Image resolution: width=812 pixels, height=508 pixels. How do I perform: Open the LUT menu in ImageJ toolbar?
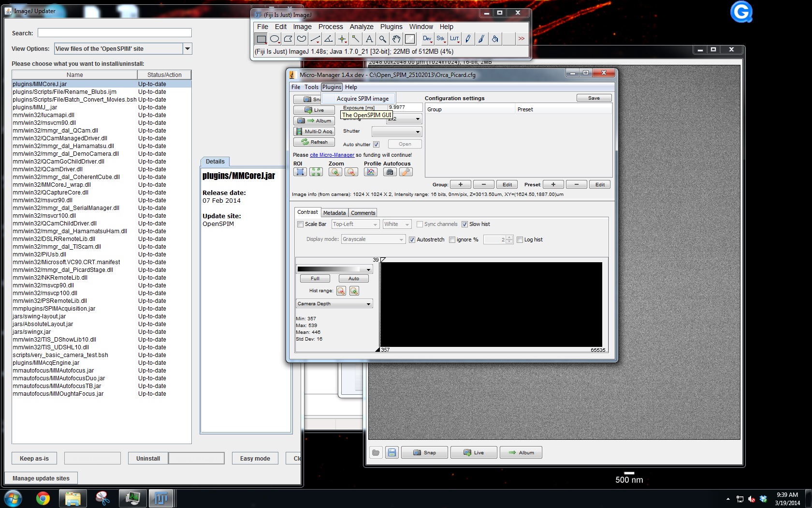[454, 39]
